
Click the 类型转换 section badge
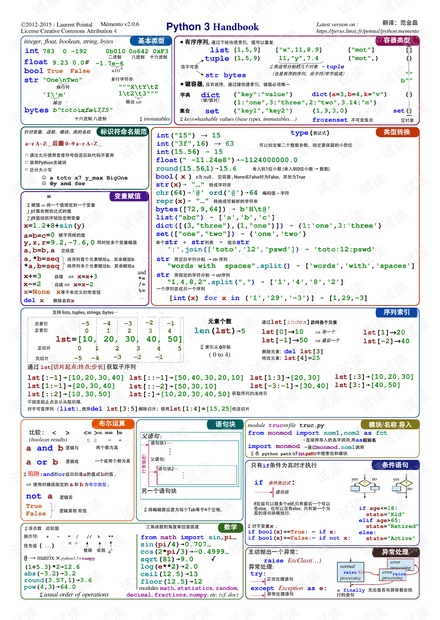pos(397,132)
